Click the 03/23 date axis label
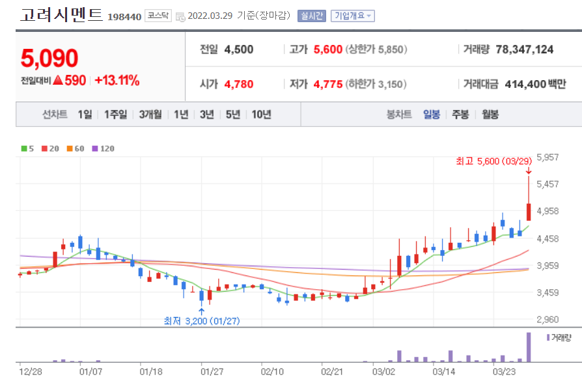This screenshot has height=392, width=582. pyautogui.click(x=504, y=372)
